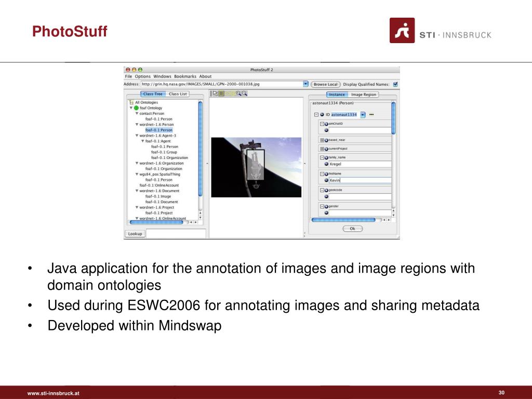Viewport: 532px width, 399px height.
Task: Click the class tree vertical scrollbar
Action: tap(200, 149)
